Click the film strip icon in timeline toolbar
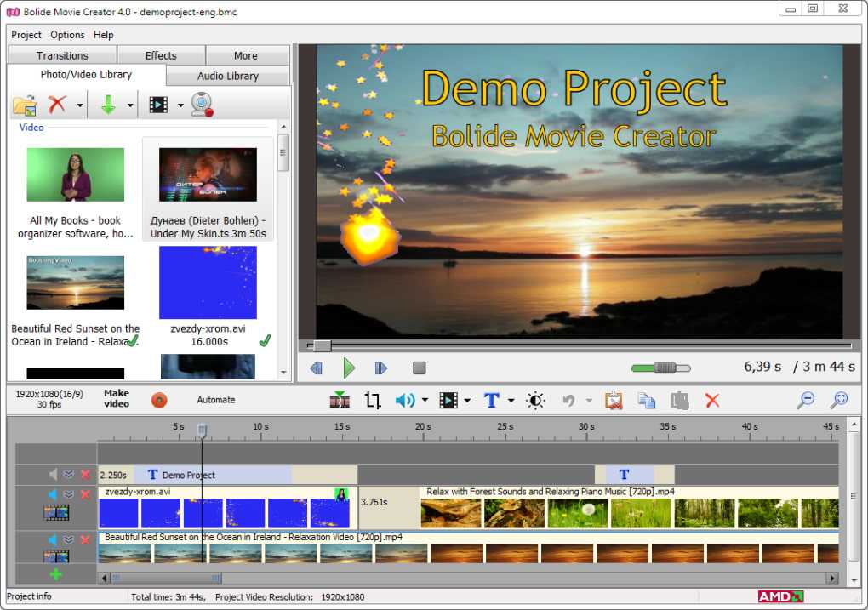This screenshot has height=610, width=868. [448, 400]
